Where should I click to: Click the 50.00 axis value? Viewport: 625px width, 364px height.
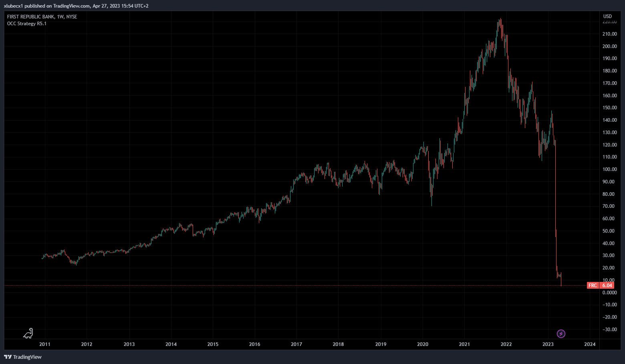[608, 231]
